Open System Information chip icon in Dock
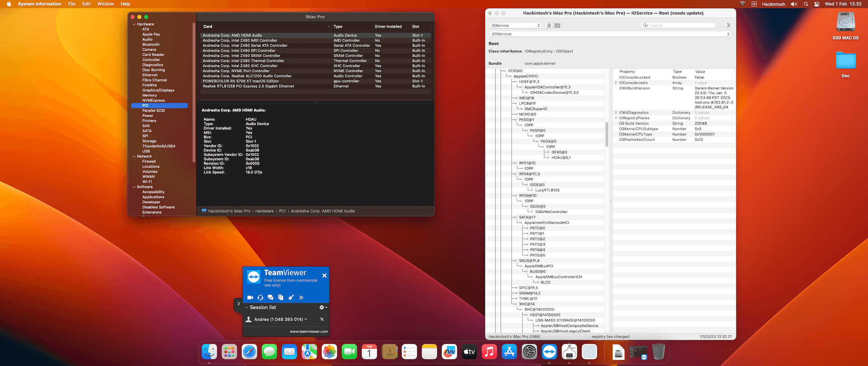 point(569,352)
